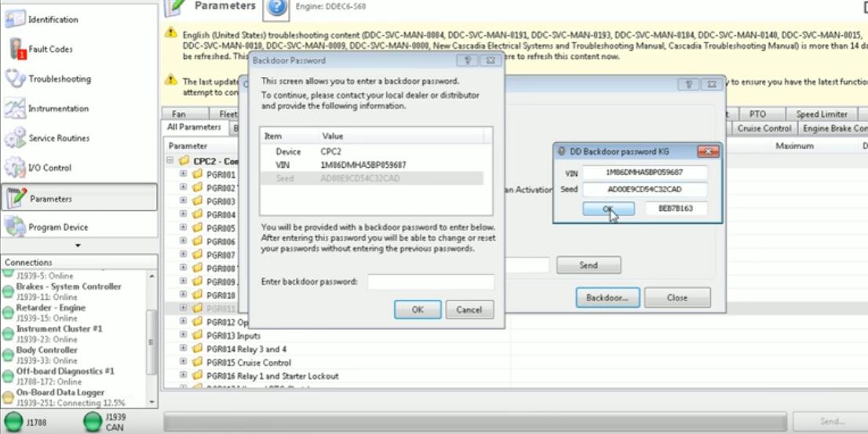Click the help button in Backdoor Password title bar
This screenshot has width=868, height=434.
467,60
